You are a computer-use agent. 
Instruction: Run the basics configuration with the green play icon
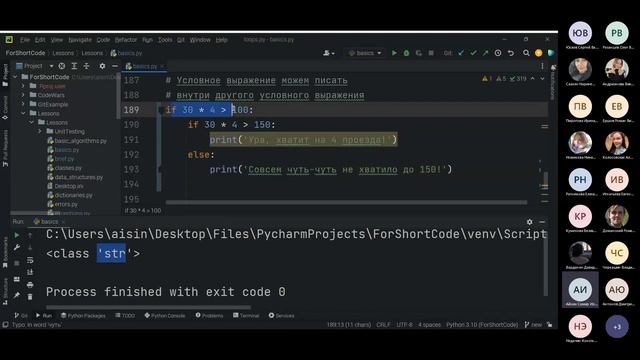tap(394, 53)
